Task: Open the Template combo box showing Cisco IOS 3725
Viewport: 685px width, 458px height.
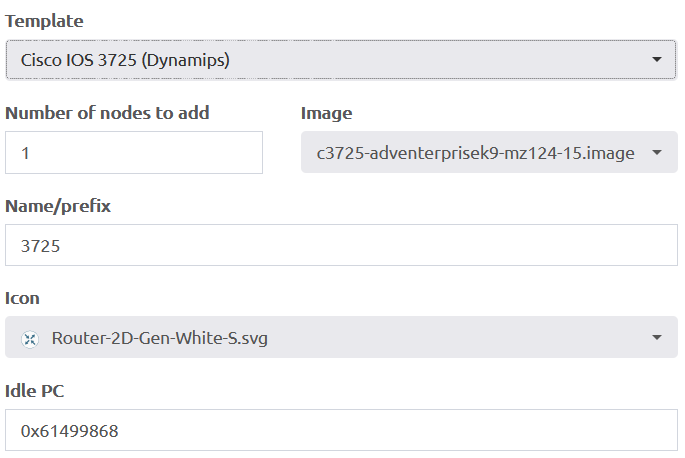Action: (341, 60)
